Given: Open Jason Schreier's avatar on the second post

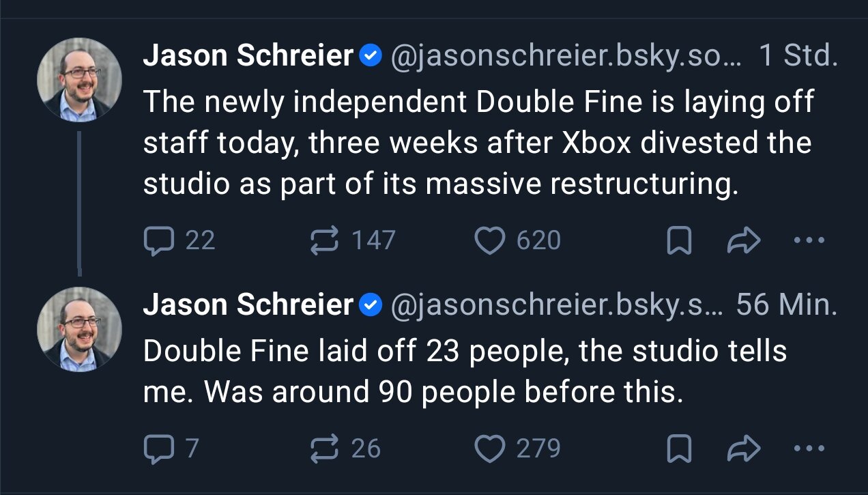Looking at the screenshot, I should (x=79, y=329).
